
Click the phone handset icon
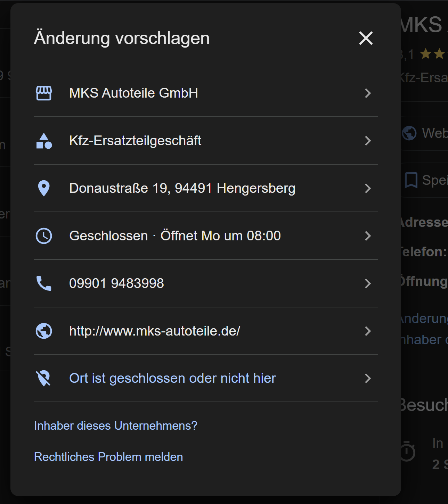click(44, 283)
